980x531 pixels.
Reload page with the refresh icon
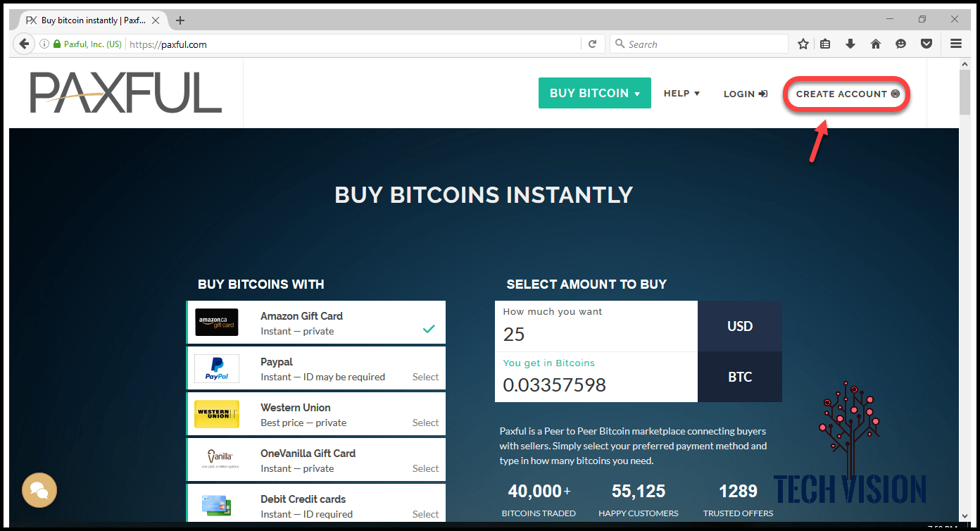tap(593, 44)
